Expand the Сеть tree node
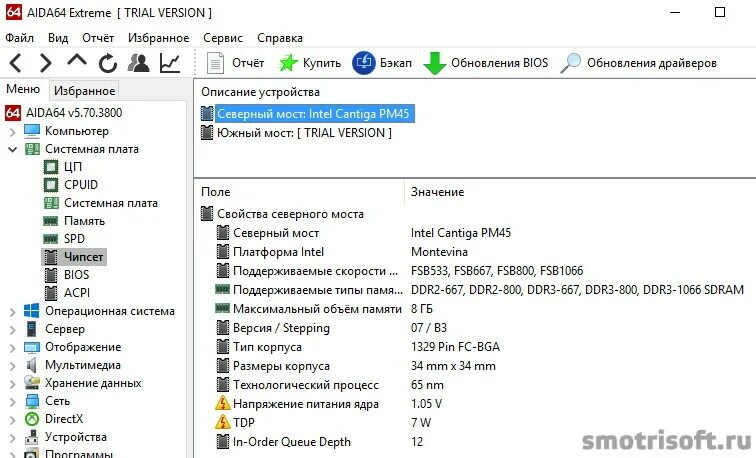756x458 pixels. coord(13,402)
